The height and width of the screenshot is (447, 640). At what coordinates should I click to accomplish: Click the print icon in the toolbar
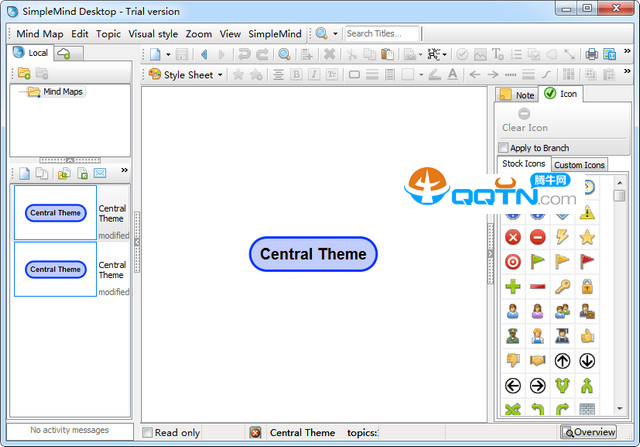coord(592,54)
